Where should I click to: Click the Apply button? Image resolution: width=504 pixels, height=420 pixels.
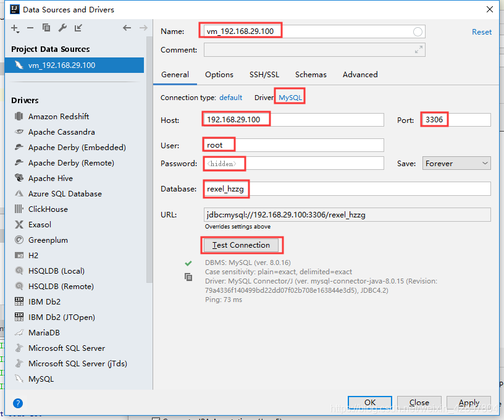[x=469, y=402]
